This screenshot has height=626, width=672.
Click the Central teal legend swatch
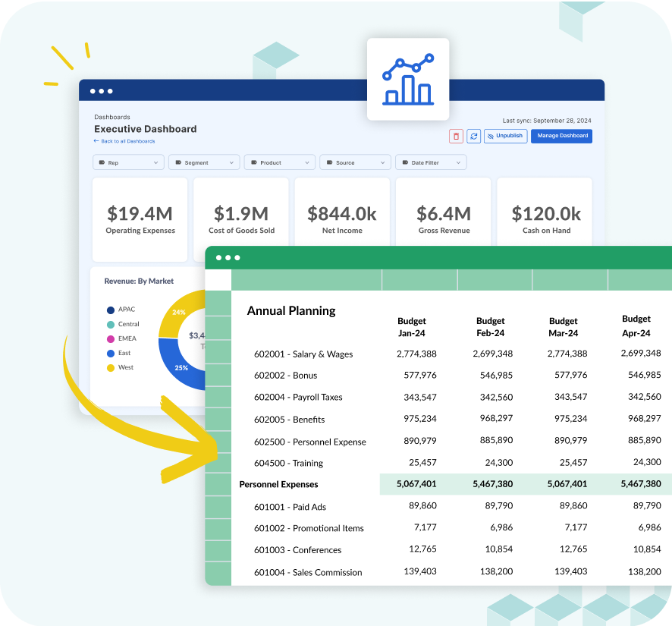111,325
